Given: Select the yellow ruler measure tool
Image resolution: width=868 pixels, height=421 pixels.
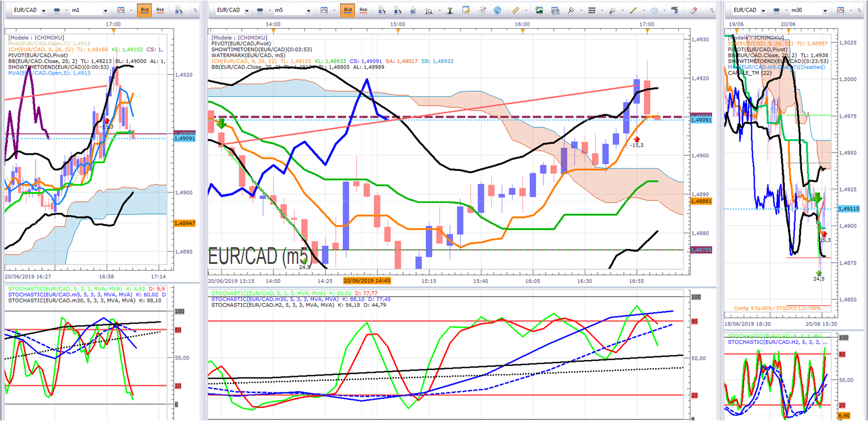Looking at the screenshot, I should click(x=515, y=10).
